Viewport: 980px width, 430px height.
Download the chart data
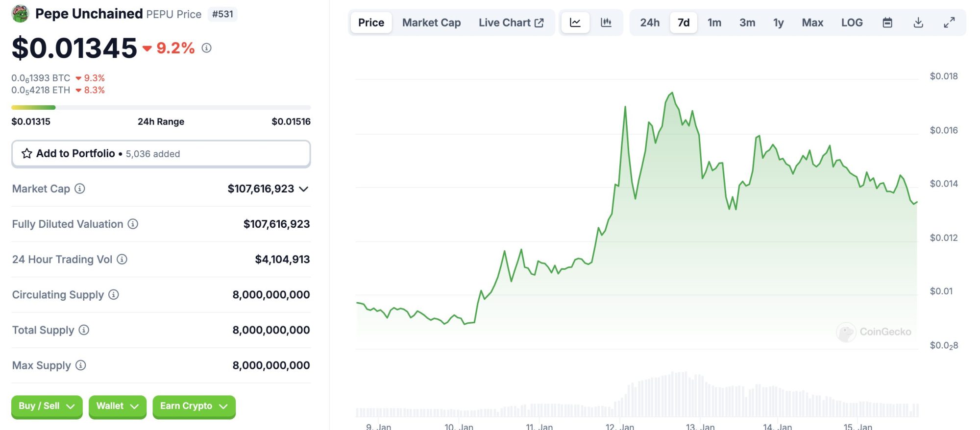click(918, 23)
